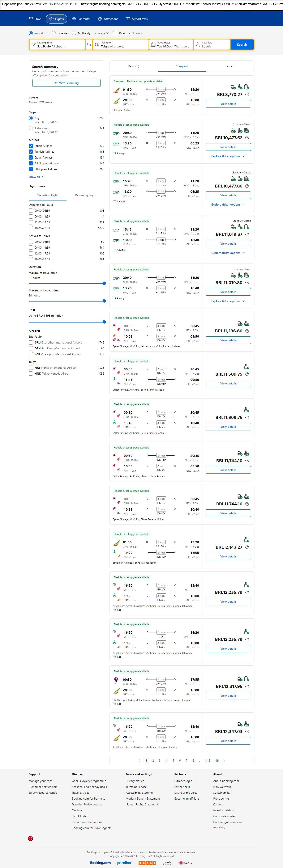Click the Maximum layover time slider handle
Viewport: 283px width, 868px height.
coord(104,301)
